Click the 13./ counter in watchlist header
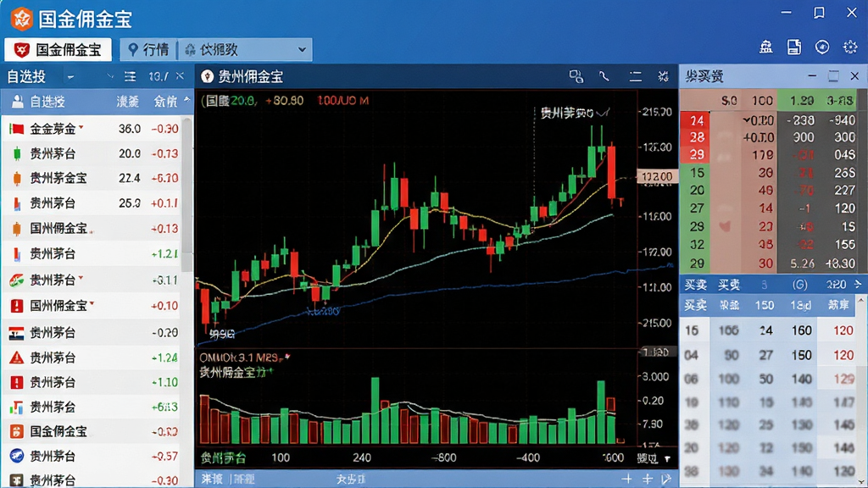This screenshot has height=488, width=868. [159, 76]
